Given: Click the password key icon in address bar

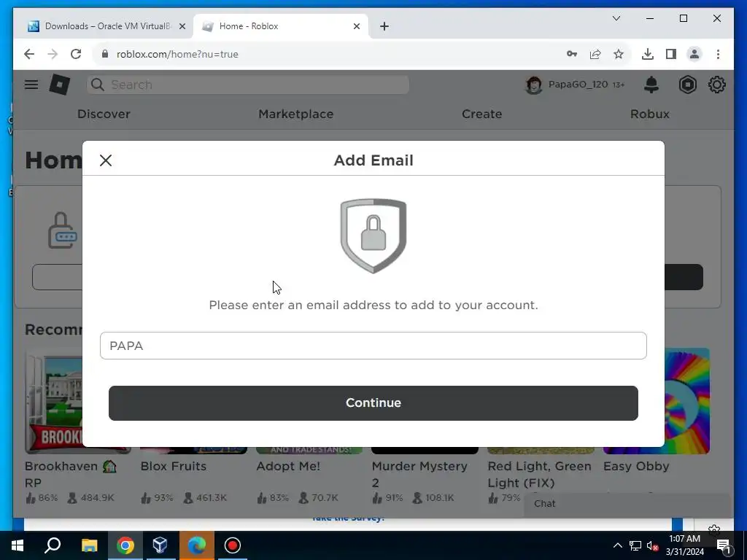Looking at the screenshot, I should [x=572, y=54].
